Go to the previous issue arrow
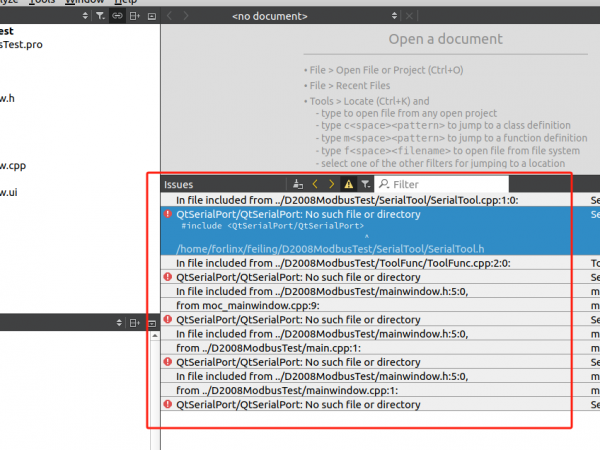The image size is (600, 450). (x=314, y=184)
